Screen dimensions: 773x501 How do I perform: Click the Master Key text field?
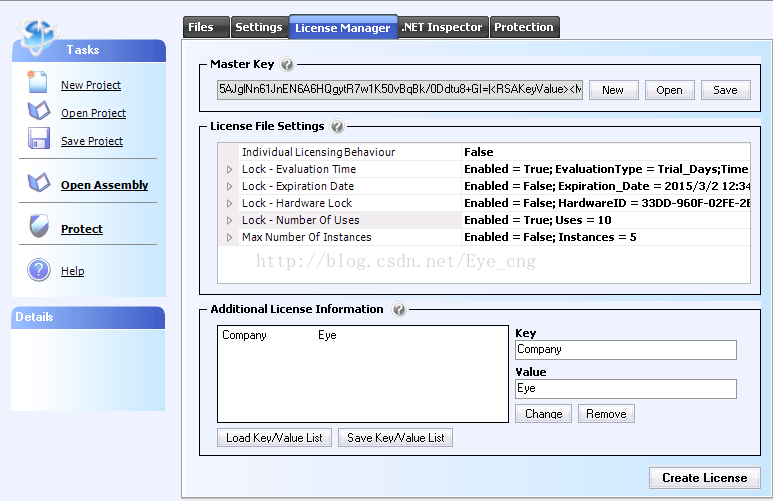click(400, 90)
